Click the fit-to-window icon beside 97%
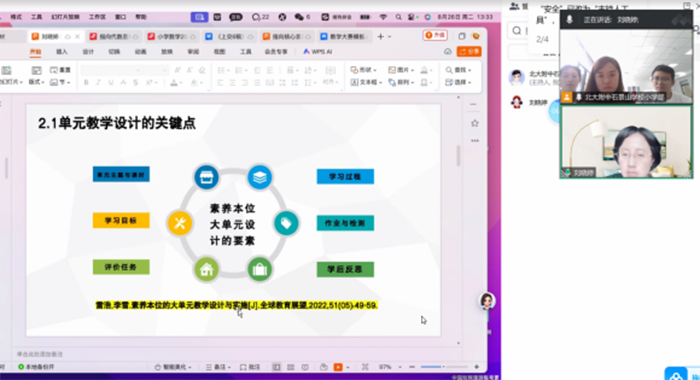 point(365,367)
